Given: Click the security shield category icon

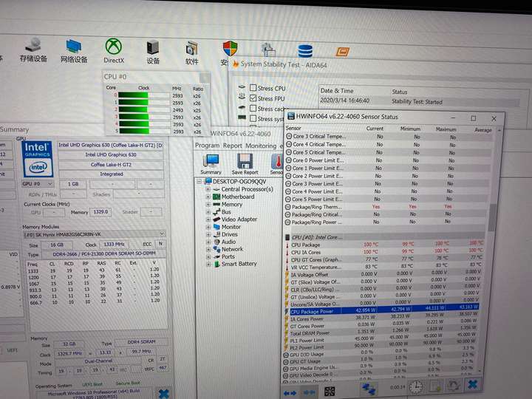Looking at the screenshot, I should coord(230,49).
